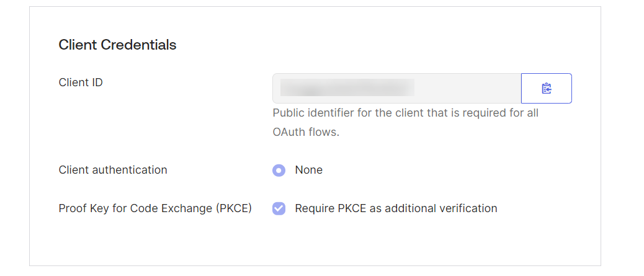This screenshot has width=644, height=276.
Task: Click the 'Require PKCE as additional verification' label
Action: coord(396,208)
